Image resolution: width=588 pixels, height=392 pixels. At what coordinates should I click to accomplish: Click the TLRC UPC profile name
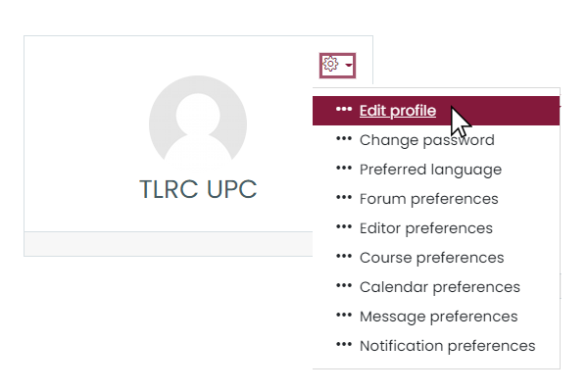pos(198,189)
